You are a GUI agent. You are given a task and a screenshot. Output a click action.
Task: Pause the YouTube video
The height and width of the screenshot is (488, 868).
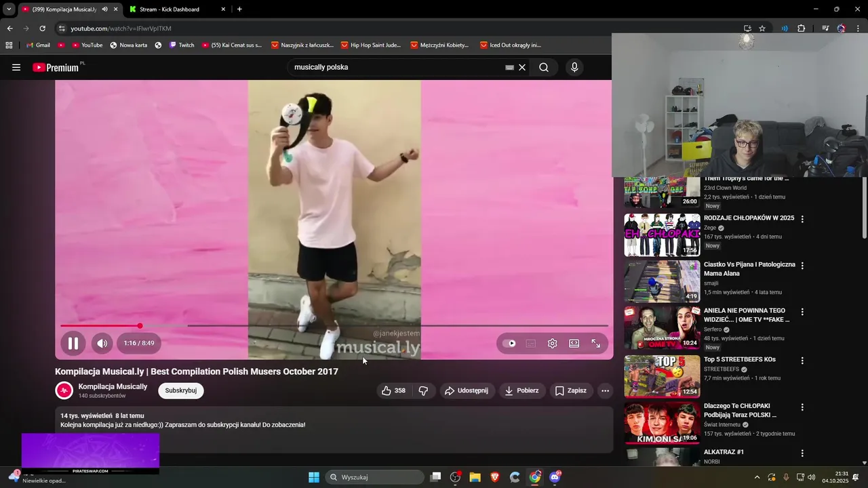point(73,343)
